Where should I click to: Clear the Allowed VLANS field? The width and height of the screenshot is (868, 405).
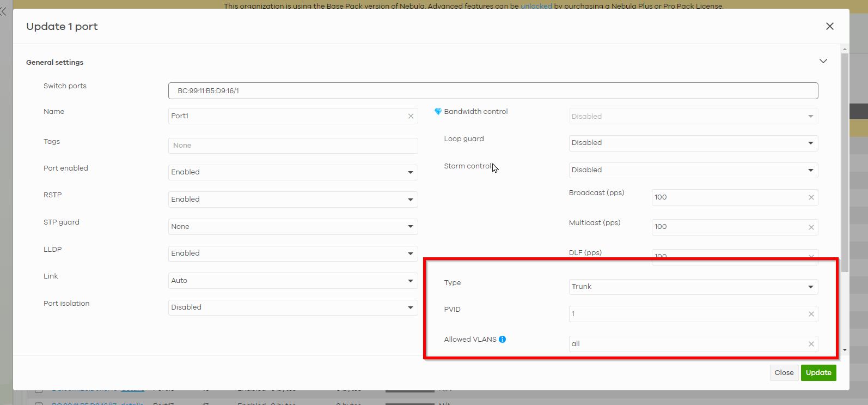811,344
